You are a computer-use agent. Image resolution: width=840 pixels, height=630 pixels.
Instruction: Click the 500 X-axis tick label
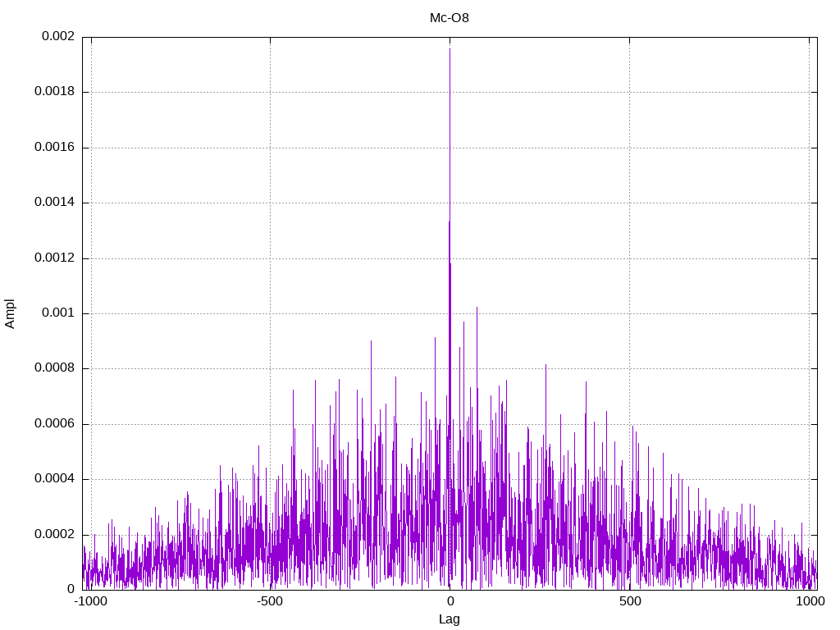[630, 601]
